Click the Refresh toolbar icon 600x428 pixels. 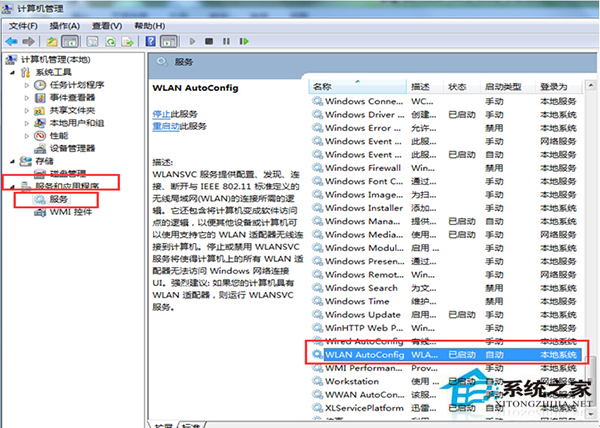(x=111, y=41)
